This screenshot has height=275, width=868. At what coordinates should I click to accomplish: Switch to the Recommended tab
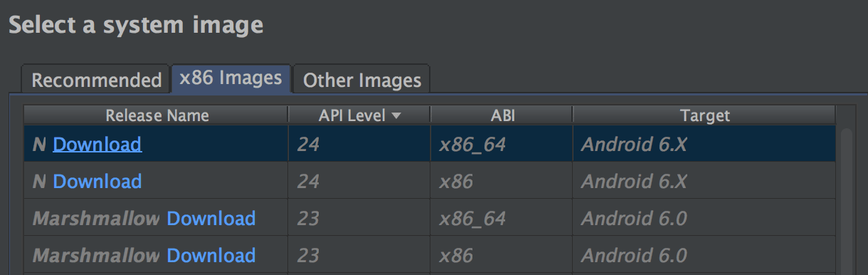[x=96, y=80]
